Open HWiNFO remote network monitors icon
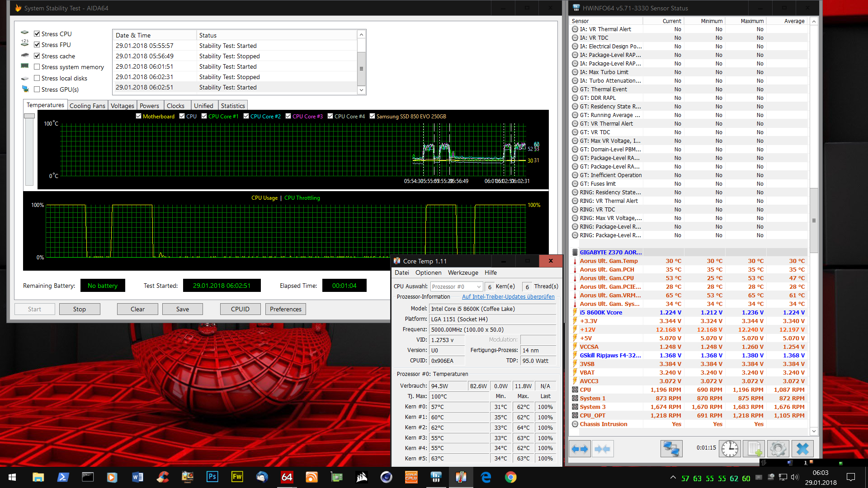This screenshot has height=488, width=868. [671, 449]
